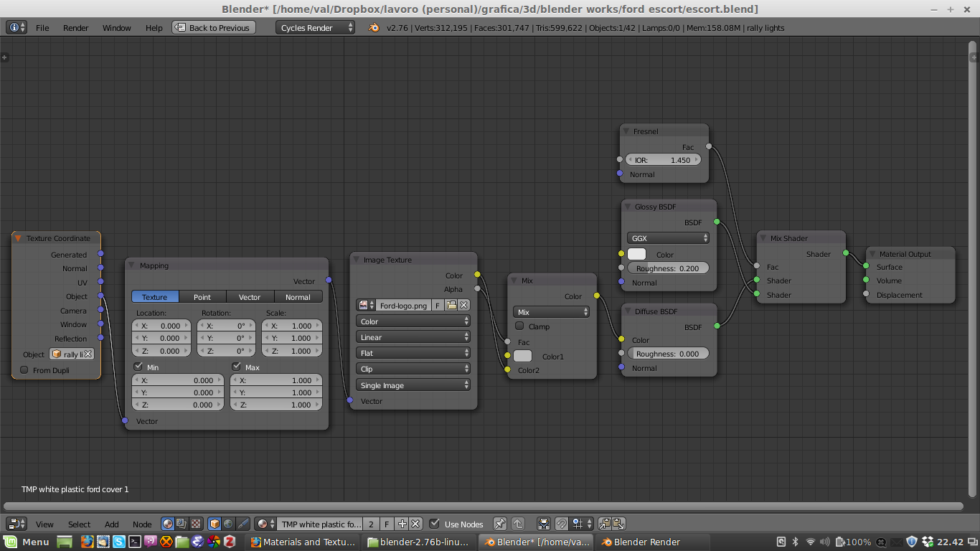
Task: Select the line style shader source icon
Action: 242,524
